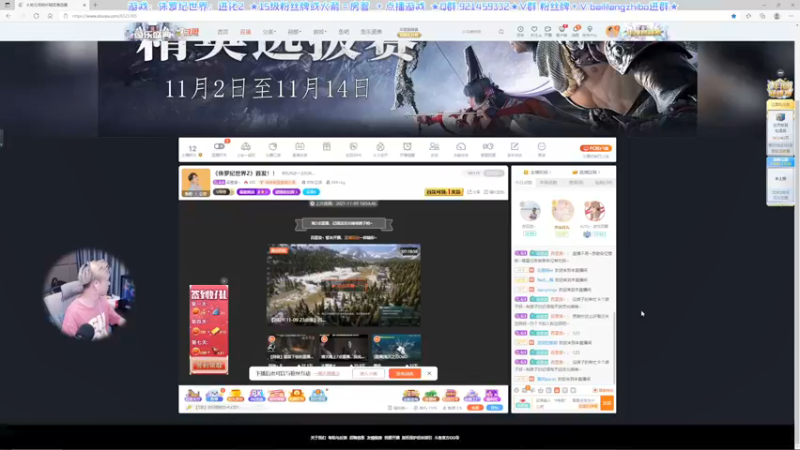Screen dimensions: 800x450
Task: Click the search magnifier in the site header
Action: click(x=501, y=32)
